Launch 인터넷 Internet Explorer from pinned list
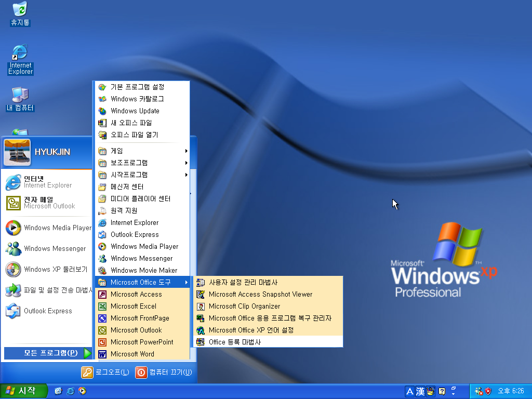 click(x=46, y=182)
